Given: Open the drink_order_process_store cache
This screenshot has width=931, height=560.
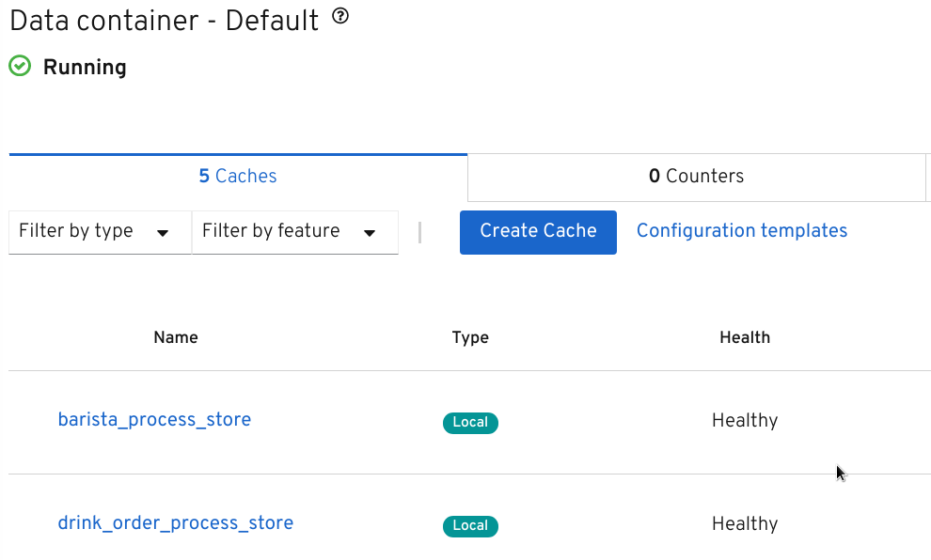Looking at the screenshot, I should (175, 522).
